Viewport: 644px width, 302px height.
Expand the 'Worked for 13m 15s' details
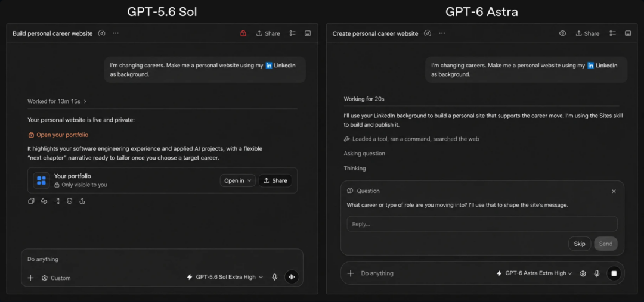57,101
